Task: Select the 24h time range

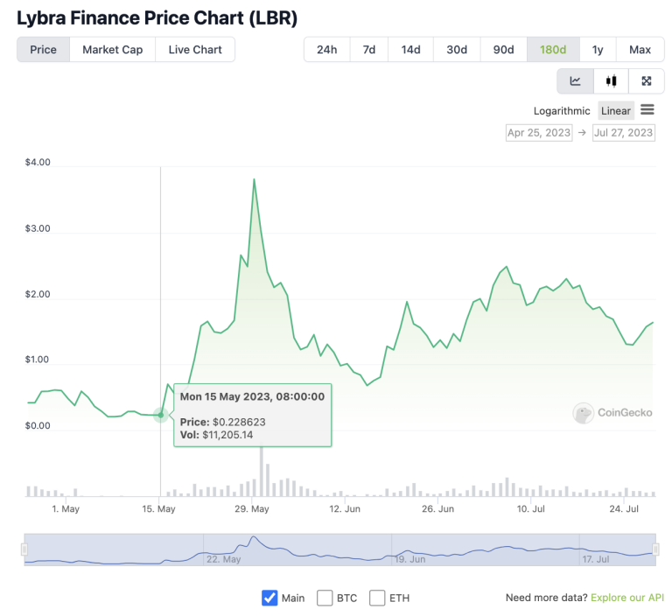Action: click(326, 50)
